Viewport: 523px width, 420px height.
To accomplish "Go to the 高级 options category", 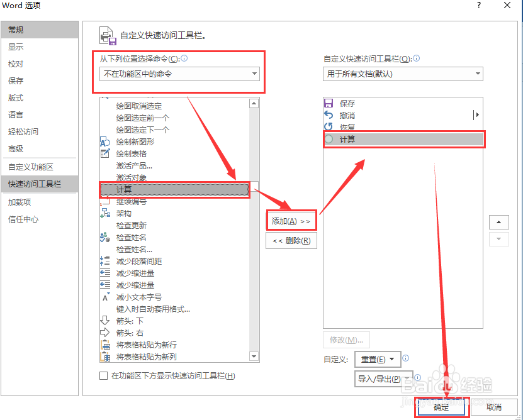I will [40, 148].
